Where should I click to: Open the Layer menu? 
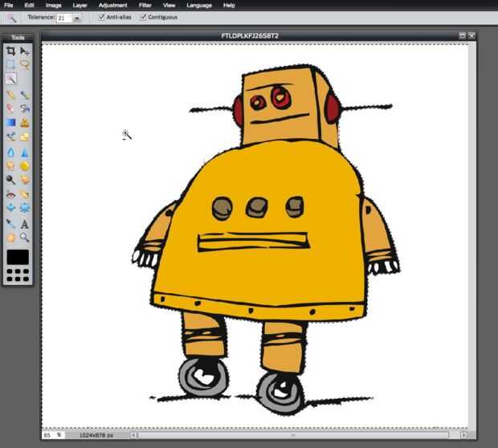80,5
